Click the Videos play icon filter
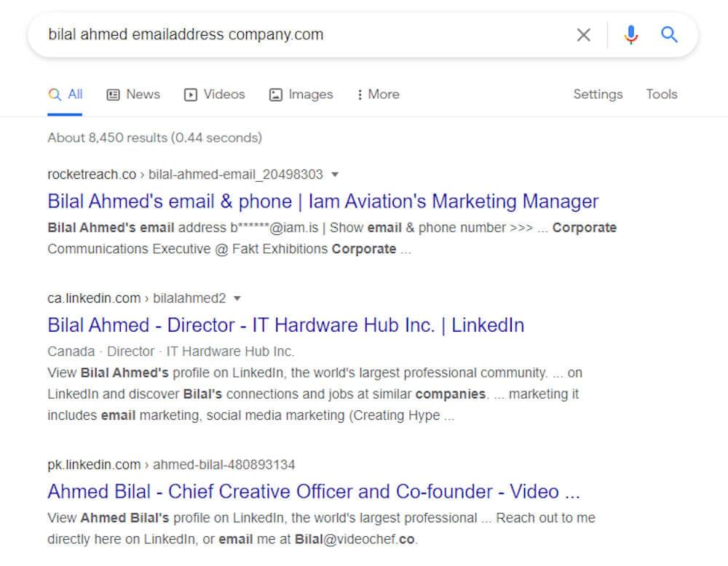 tap(190, 94)
